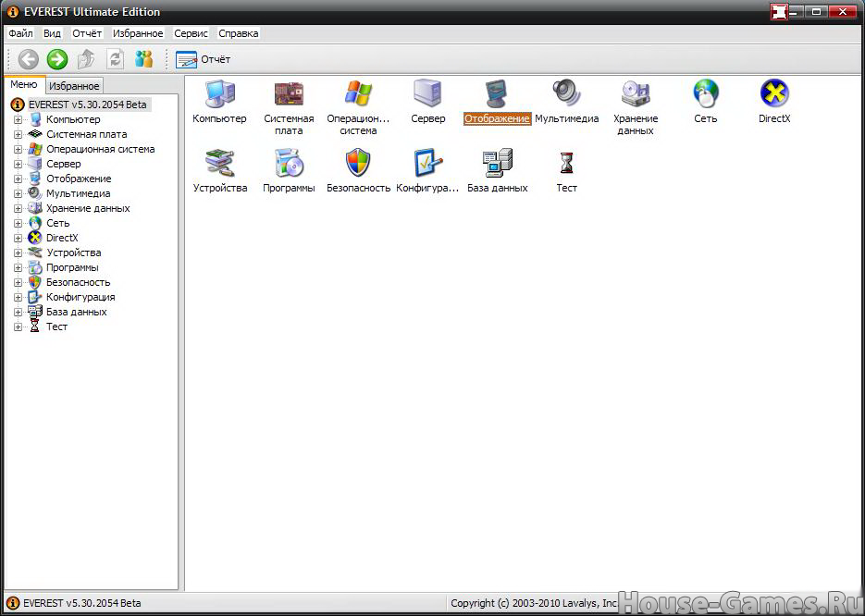Click the Refresh toolbar button
This screenshot has height=616, width=865.
pos(115,59)
